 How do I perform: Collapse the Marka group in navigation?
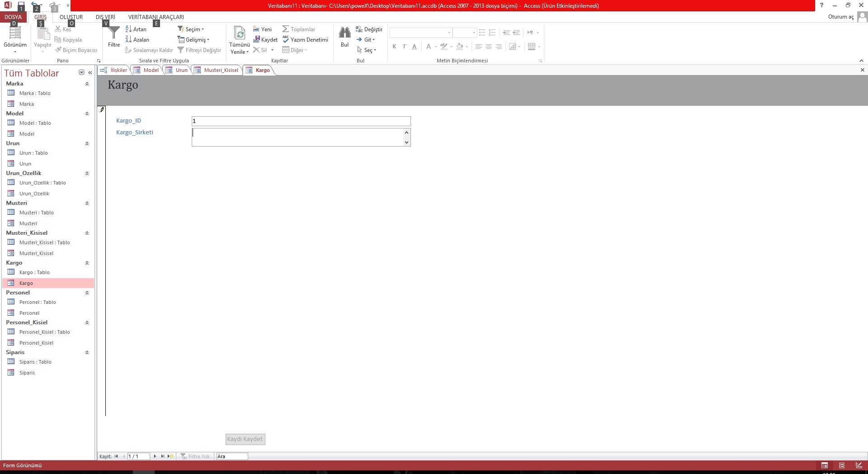pos(87,84)
